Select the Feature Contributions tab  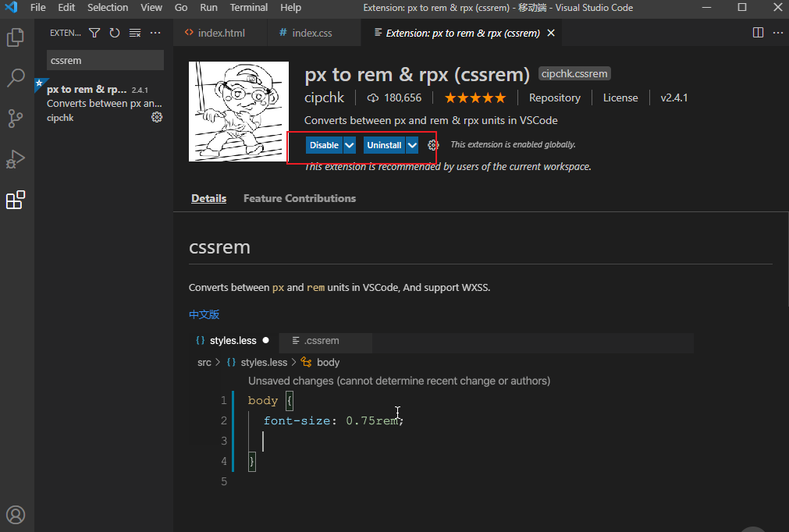tap(300, 199)
